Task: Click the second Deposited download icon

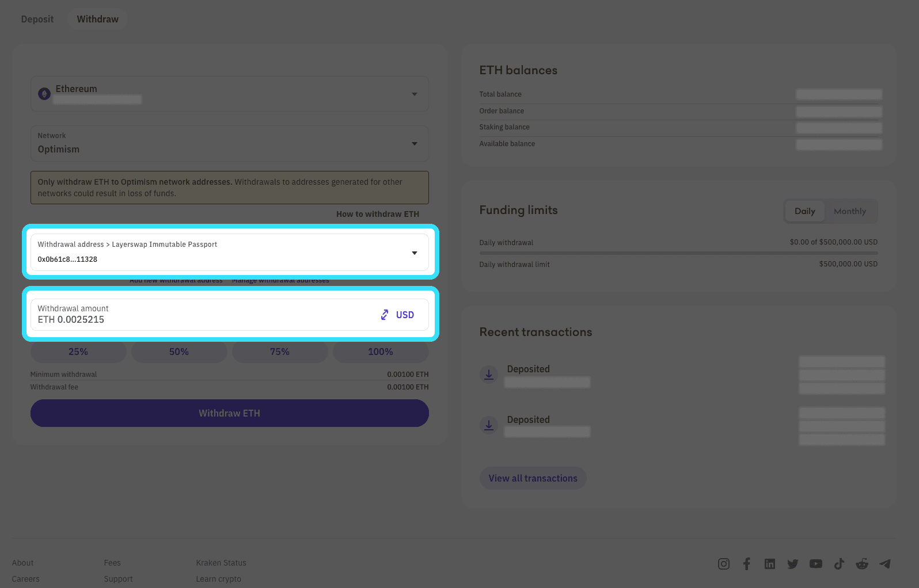Action: click(x=489, y=425)
